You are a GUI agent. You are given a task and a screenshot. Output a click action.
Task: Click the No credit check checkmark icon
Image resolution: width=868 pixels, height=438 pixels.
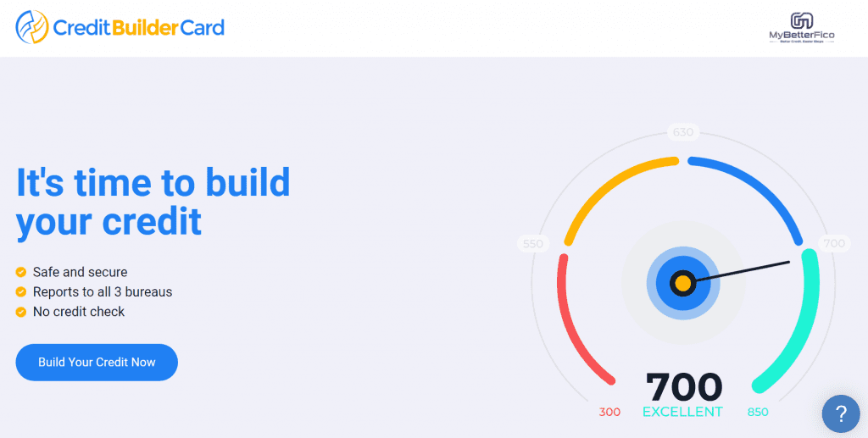[21, 312]
